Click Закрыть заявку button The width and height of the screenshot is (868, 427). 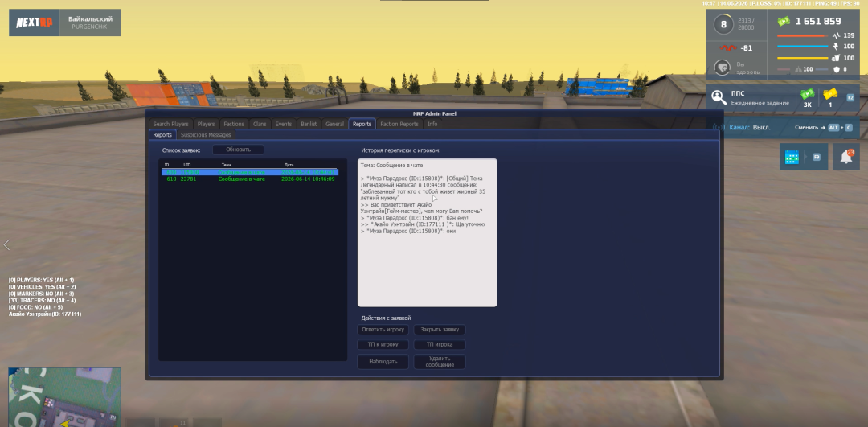click(x=440, y=330)
